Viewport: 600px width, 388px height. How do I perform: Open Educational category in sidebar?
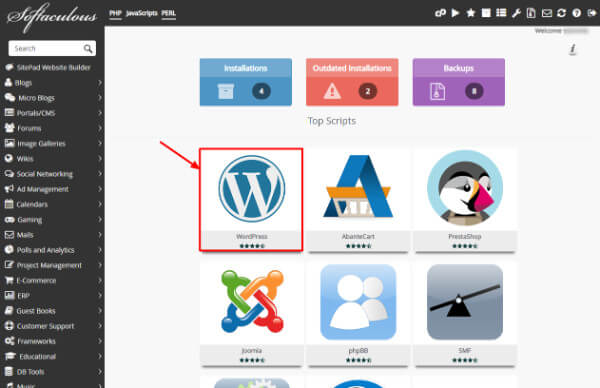pos(38,357)
